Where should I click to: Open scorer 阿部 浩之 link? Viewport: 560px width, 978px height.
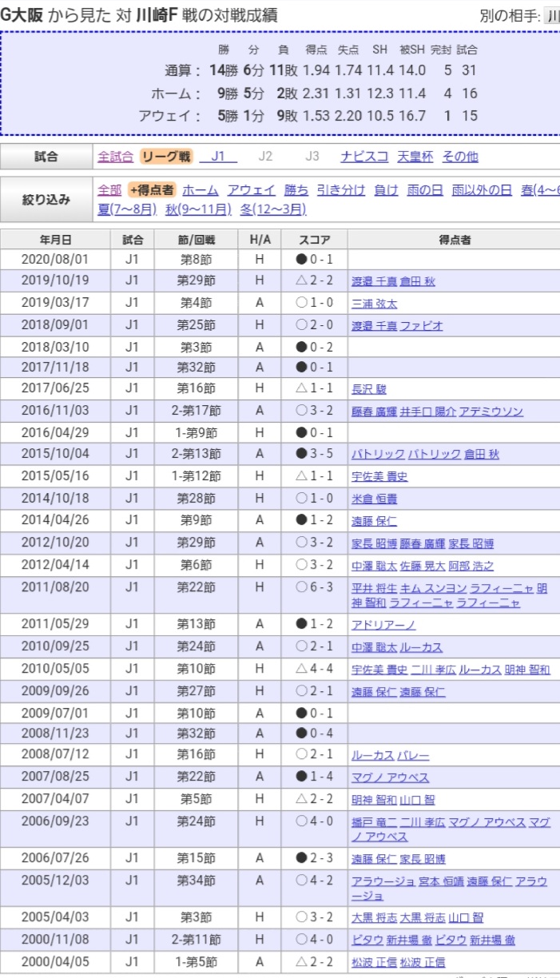471,566
